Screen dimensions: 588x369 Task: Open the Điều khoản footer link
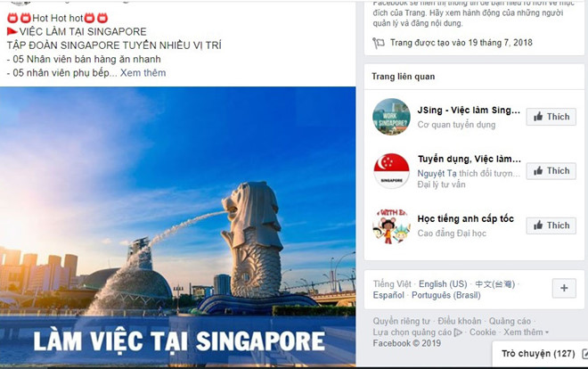coord(460,322)
